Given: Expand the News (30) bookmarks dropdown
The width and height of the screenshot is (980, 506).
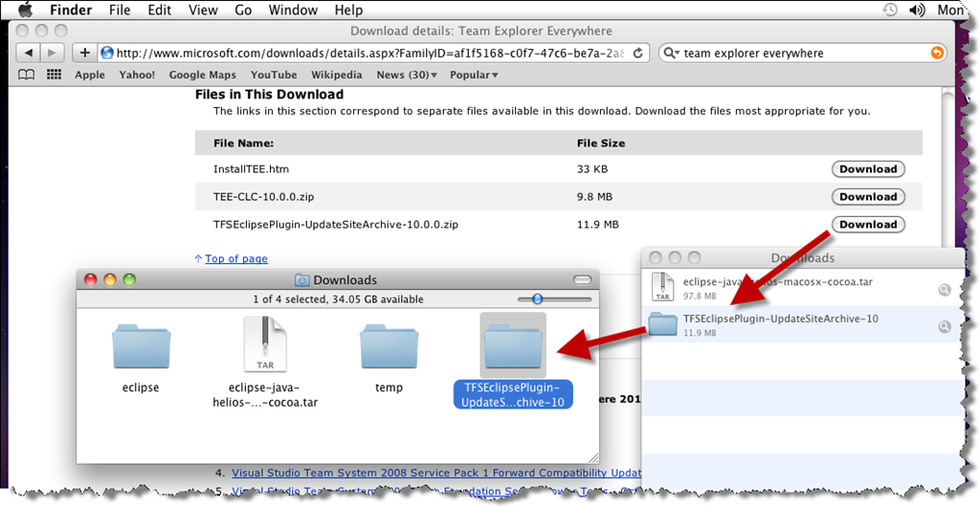Looking at the screenshot, I should [407, 75].
